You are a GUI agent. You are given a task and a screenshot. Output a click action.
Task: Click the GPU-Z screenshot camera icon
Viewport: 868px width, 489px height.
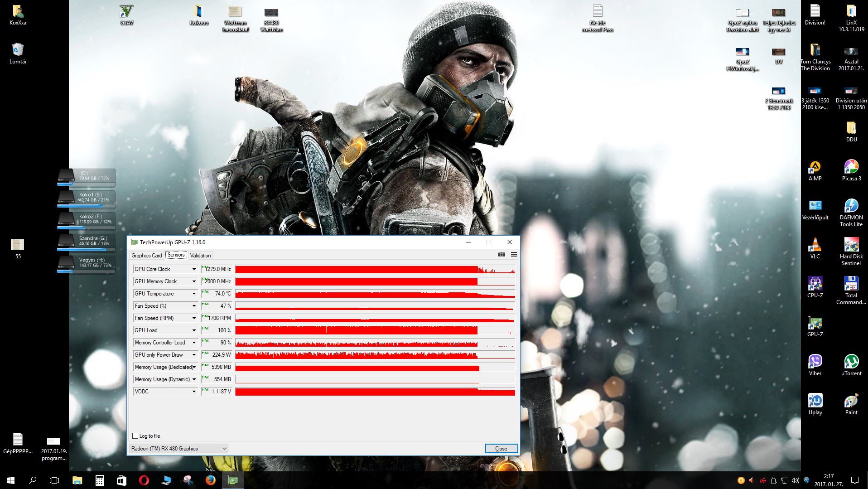[501, 255]
